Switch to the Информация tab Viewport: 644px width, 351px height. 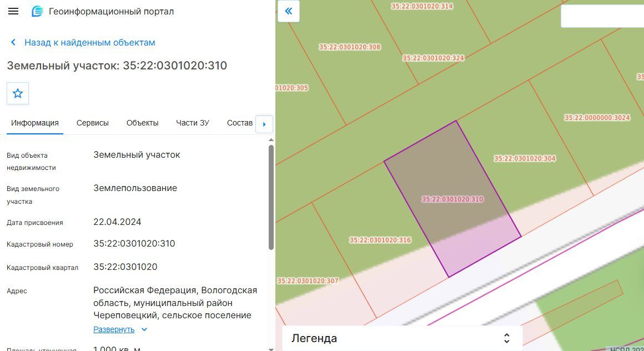35,123
